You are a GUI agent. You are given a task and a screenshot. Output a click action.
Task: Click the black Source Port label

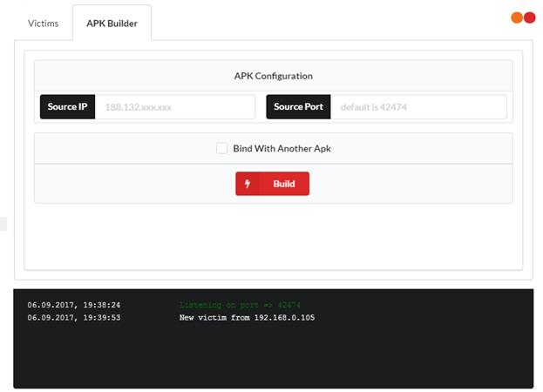tap(298, 107)
